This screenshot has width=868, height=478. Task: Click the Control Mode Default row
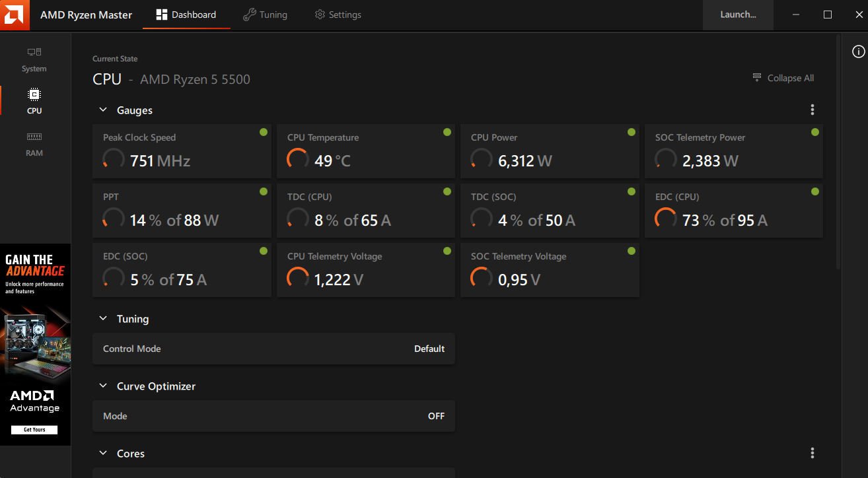273,349
